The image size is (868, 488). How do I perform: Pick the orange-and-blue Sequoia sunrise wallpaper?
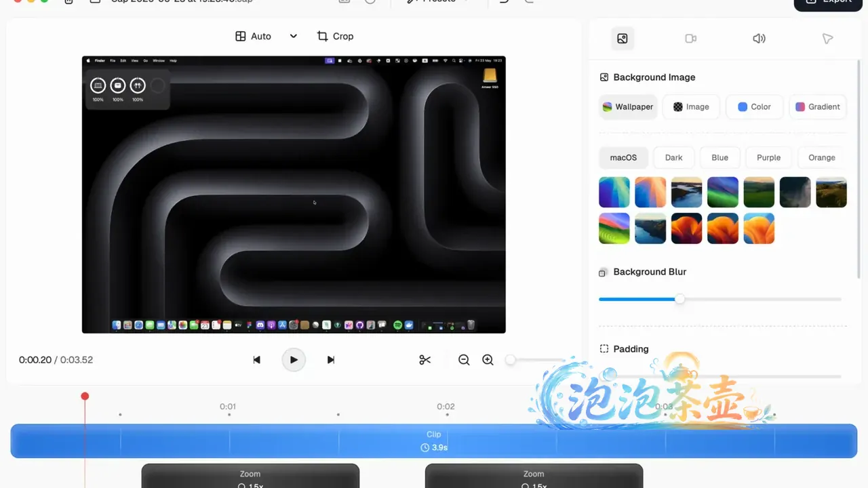[650, 192]
